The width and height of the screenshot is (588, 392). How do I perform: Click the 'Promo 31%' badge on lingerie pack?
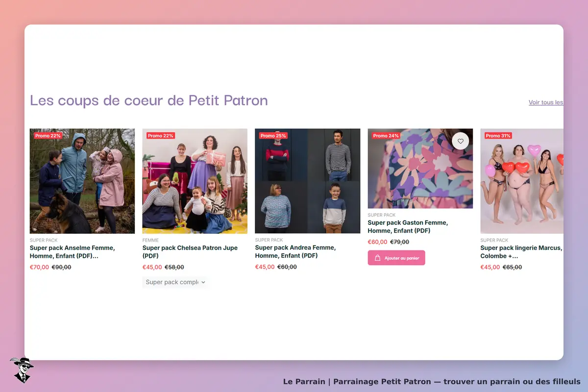click(x=499, y=136)
